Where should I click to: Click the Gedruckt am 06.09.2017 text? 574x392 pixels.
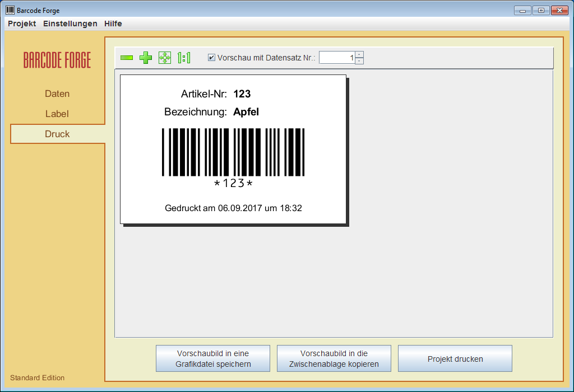pos(233,208)
